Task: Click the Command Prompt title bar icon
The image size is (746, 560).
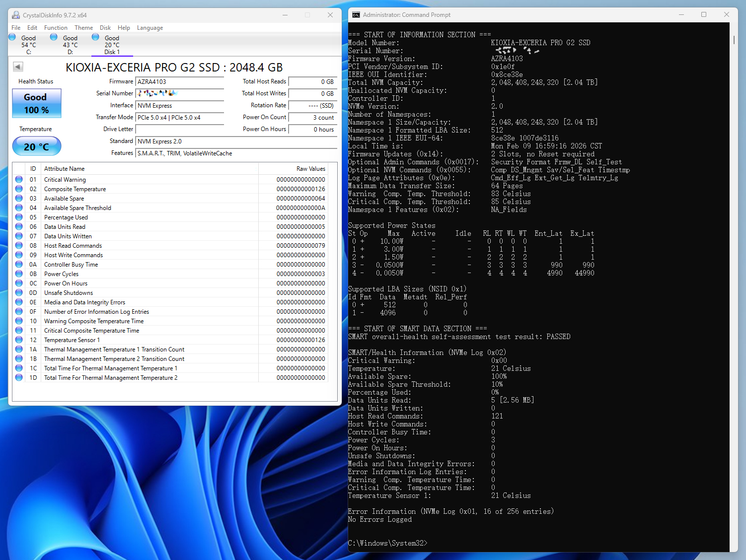Action: coord(356,15)
